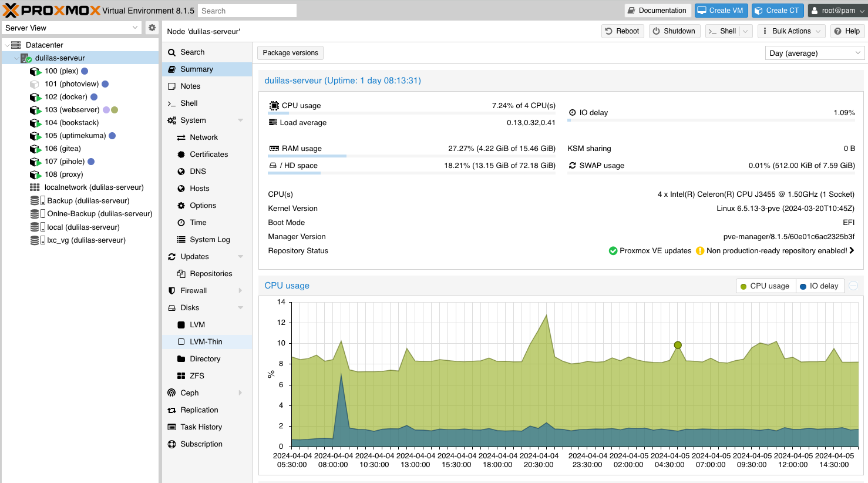Collapse the System menu section

(241, 120)
